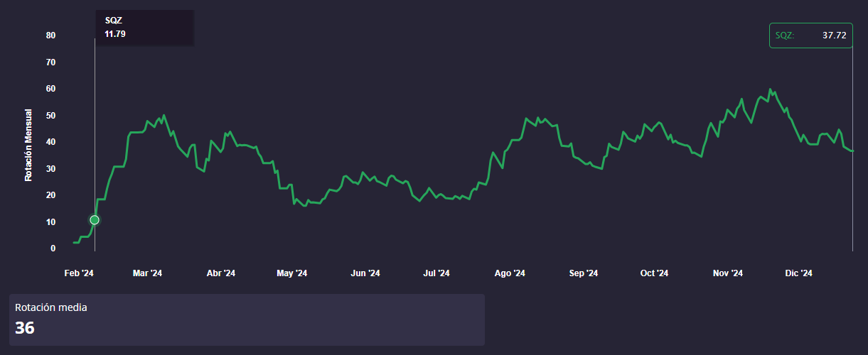Click the Oct '24 axis label
The width and height of the screenshot is (868, 355).
(x=654, y=273)
